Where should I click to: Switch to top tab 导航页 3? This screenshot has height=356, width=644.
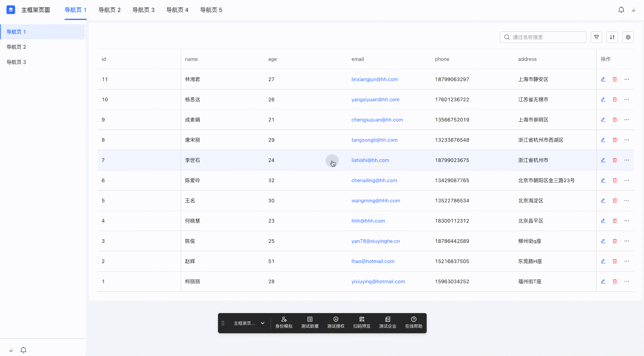pyautogui.click(x=143, y=10)
